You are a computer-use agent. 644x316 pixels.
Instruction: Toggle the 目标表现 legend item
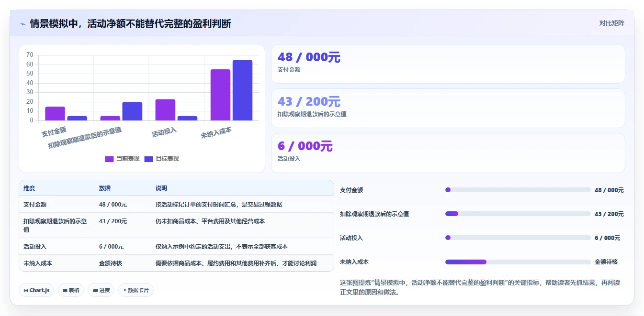[x=161, y=159]
